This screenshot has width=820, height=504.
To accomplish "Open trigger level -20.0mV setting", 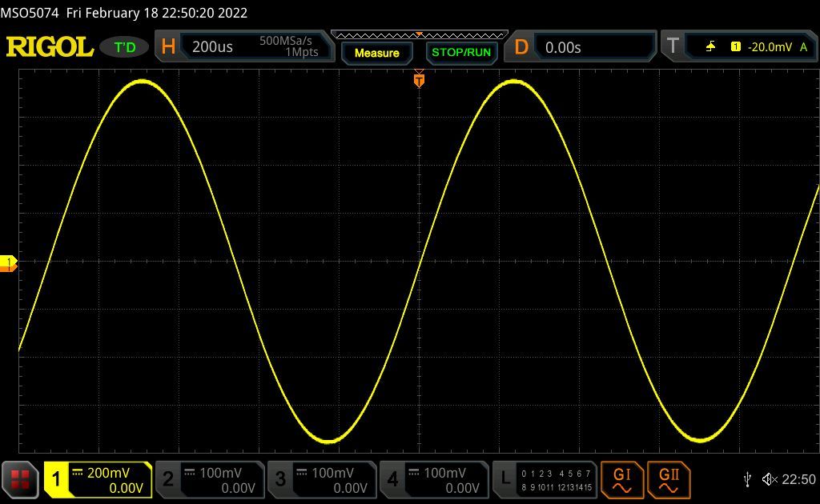I will (x=770, y=47).
